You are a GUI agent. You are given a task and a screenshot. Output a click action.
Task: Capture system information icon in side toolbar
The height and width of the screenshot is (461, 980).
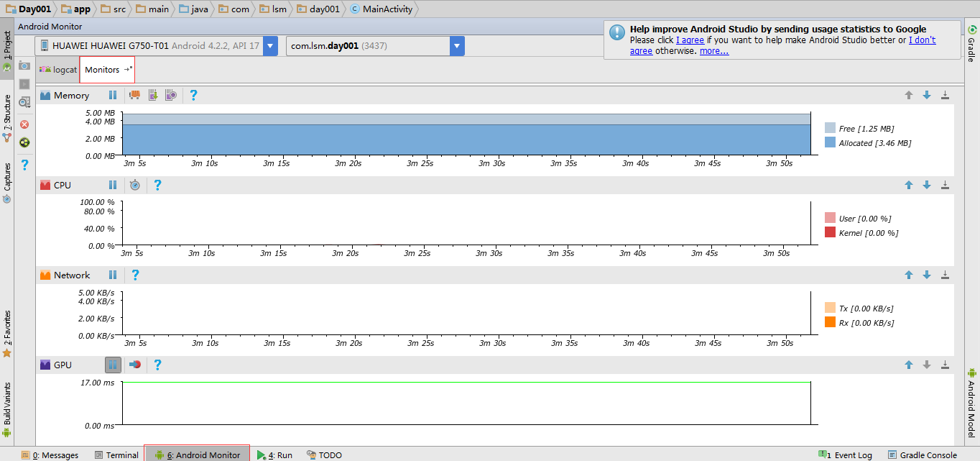click(x=24, y=102)
